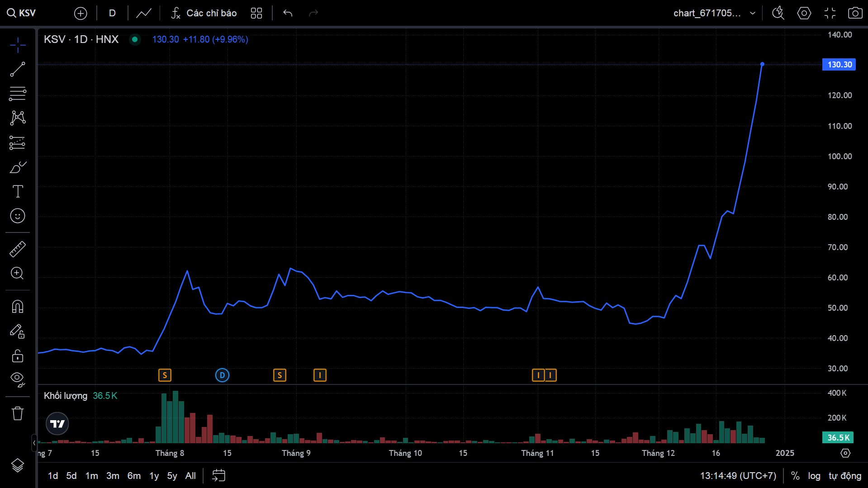Open time axis settings gear icon
This screenshot has width=868, height=488.
[845, 453]
